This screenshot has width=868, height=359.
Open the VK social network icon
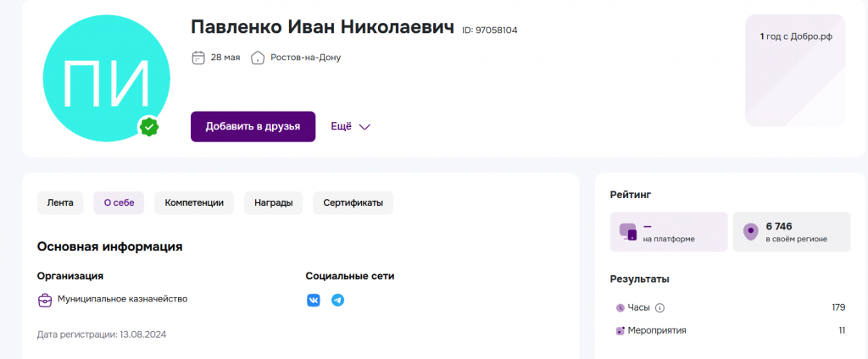[314, 301]
